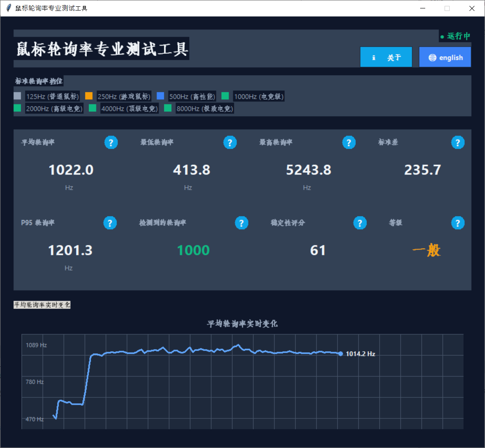
Task: Open help for 稳定性评分 metric
Action: click(360, 223)
